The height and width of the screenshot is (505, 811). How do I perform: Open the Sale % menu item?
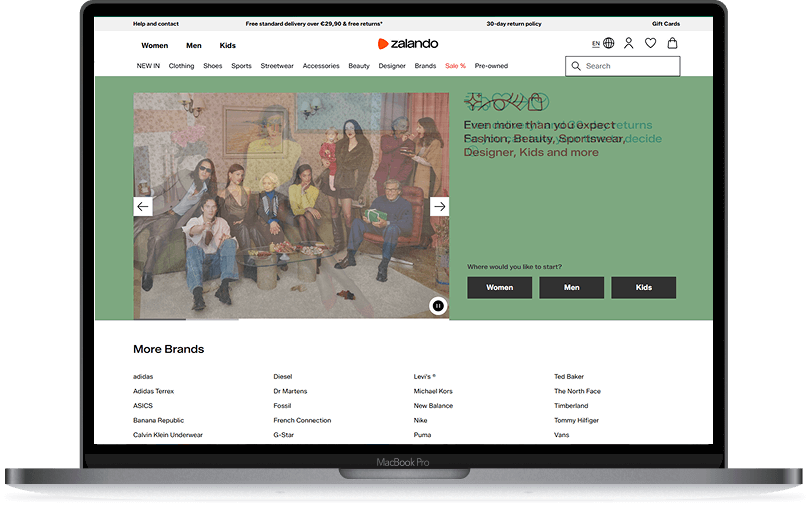tap(455, 66)
